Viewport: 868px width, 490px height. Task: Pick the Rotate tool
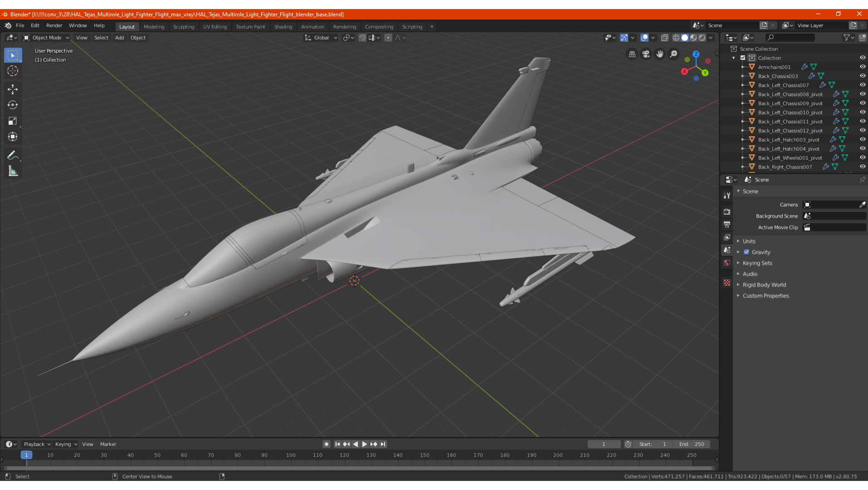click(13, 105)
